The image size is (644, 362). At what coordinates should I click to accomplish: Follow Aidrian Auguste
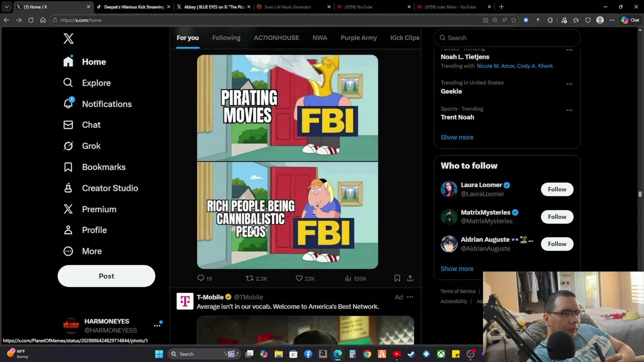(x=557, y=244)
